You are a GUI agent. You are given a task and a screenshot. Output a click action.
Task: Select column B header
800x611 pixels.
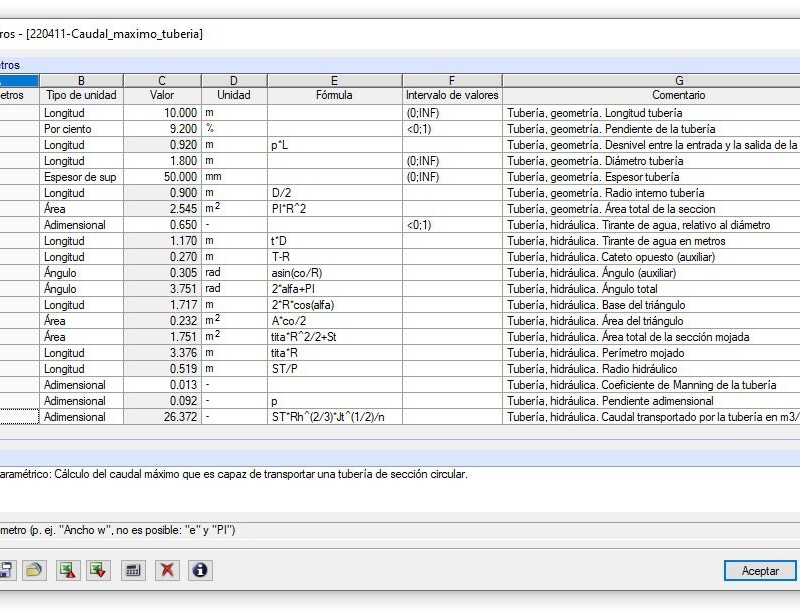click(81, 81)
